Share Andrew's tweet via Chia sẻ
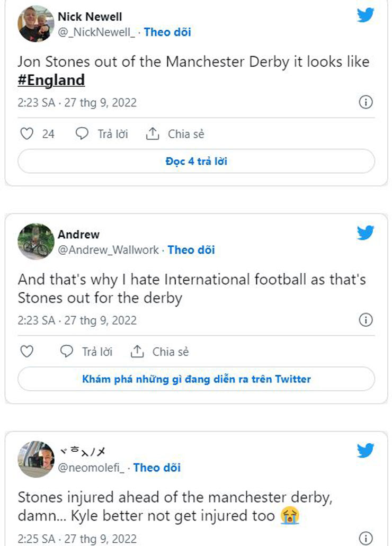Screen dimensions: 392x546 (x=160, y=352)
